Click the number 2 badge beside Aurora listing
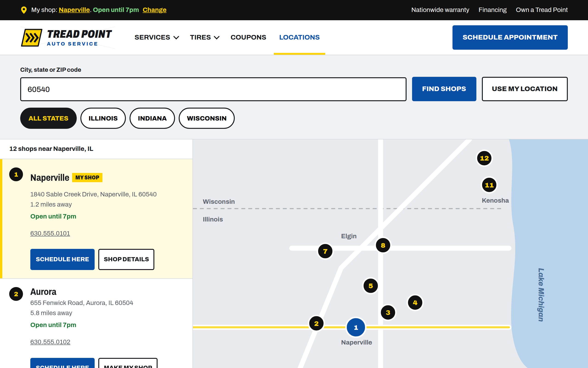Image resolution: width=588 pixels, height=368 pixels. pos(16,294)
